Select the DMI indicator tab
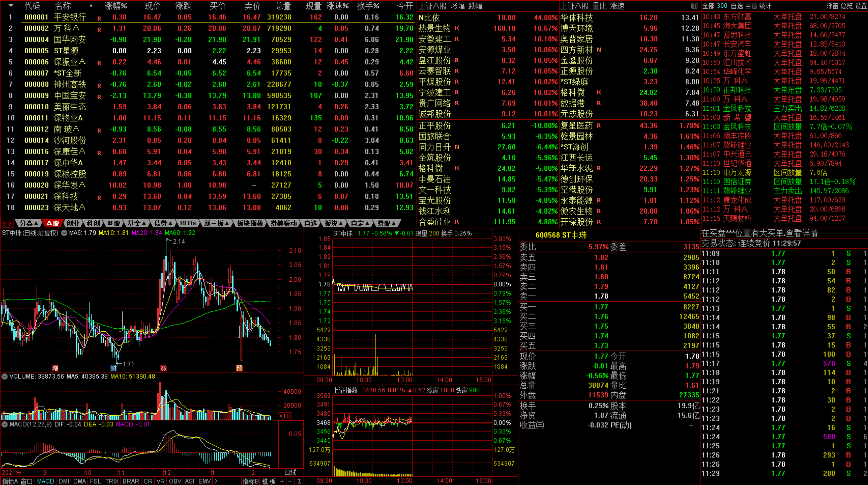 click(x=64, y=481)
